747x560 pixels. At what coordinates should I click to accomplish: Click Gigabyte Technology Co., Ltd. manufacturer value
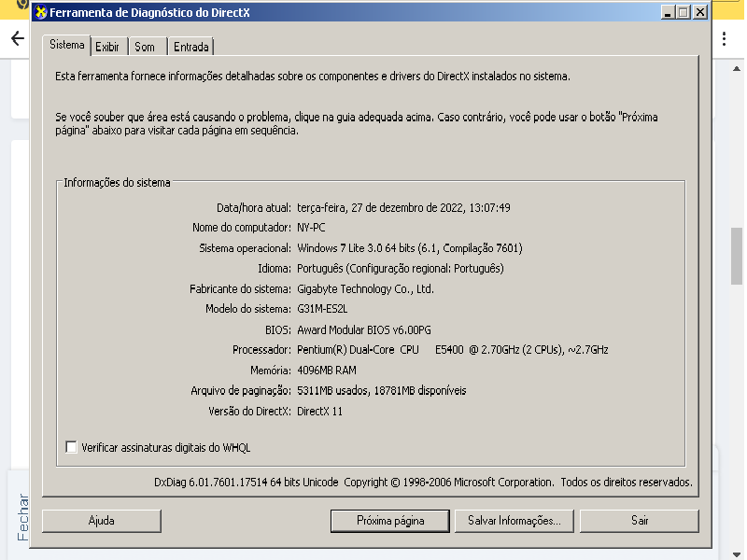pyautogui.click(x=365, y=289)
